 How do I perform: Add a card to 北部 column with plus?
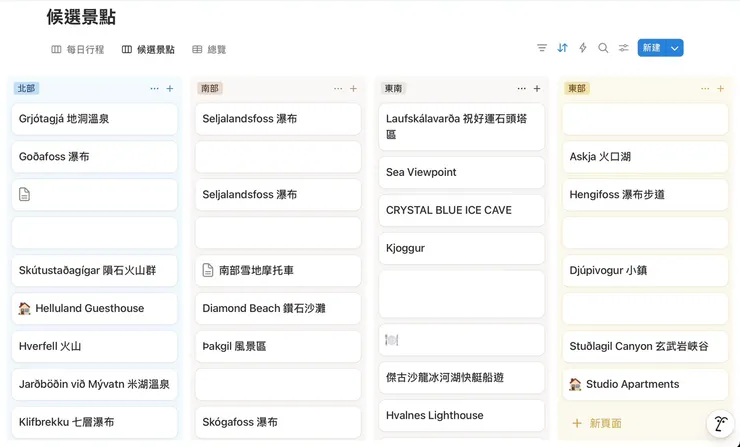click(x=170, y=89)
